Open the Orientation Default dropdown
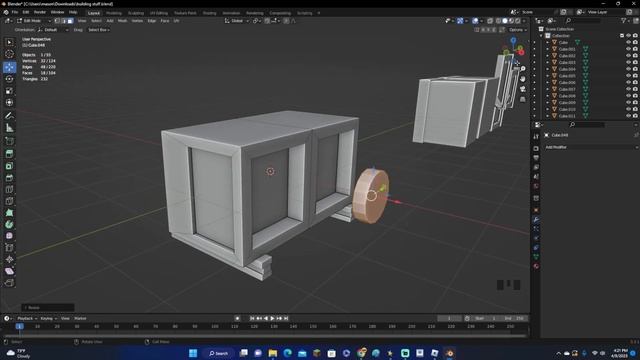This screenshot has width=640, height=360. click(x=53, y=30)
